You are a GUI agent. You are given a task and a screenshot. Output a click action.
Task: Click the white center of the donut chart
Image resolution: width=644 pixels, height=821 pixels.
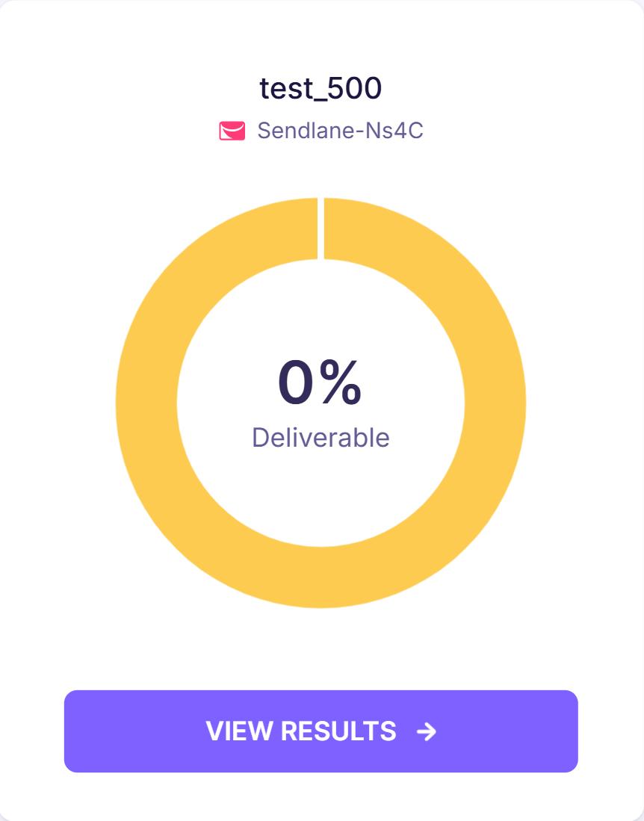(321, 498)
